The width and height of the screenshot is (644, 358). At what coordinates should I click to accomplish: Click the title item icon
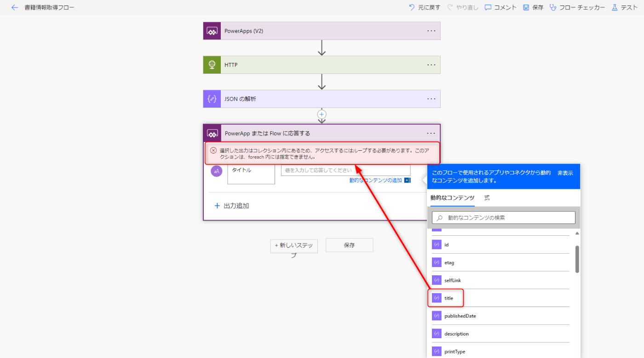(437, 298)
